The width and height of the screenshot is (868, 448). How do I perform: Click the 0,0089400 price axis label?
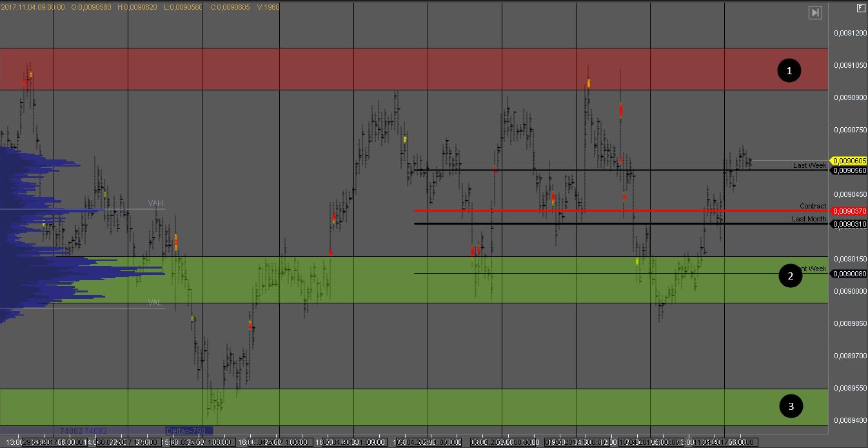tap(850, 420)
